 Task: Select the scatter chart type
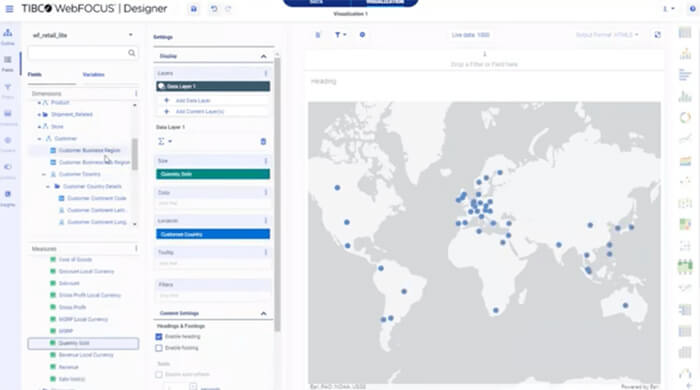click(x=685, y=181)
